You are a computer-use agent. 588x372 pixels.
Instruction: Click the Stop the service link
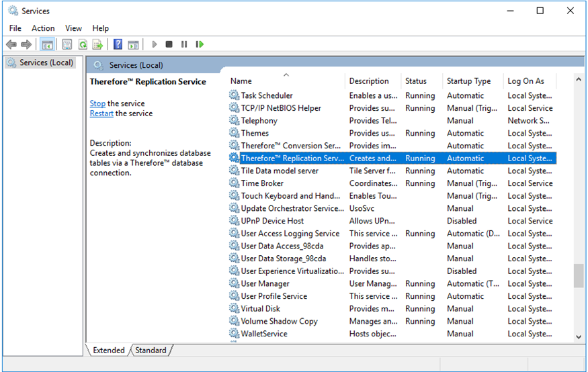[97, 103]
